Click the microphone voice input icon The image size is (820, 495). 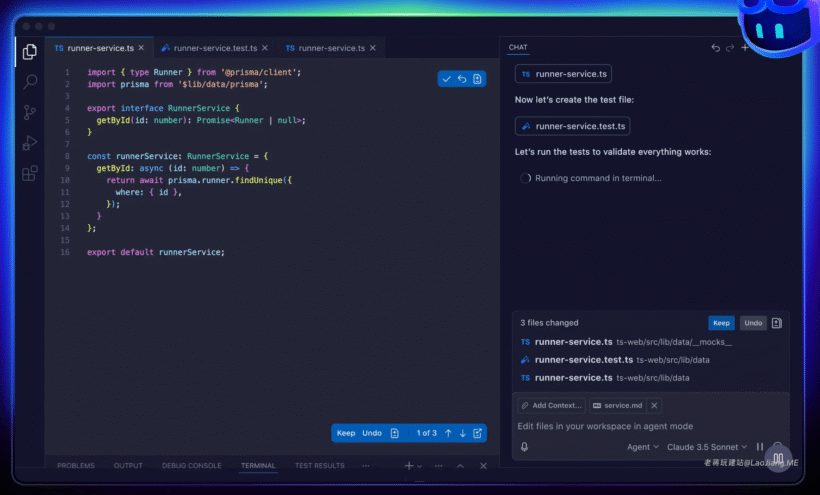click(524, 447)
